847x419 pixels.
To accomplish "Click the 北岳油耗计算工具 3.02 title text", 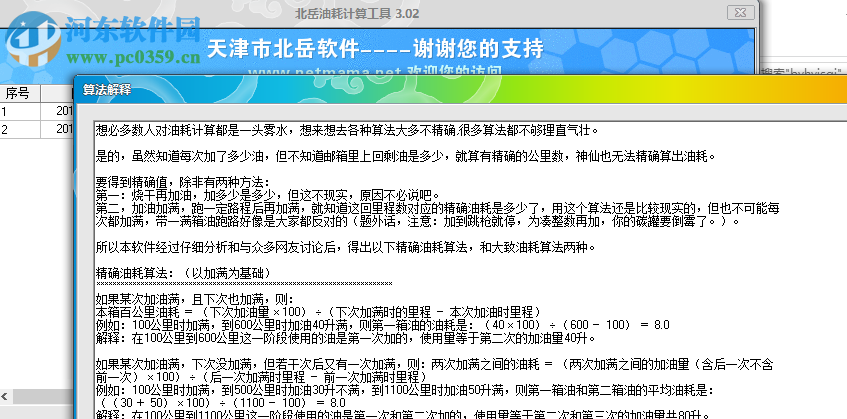I will pyautogui.click(x=357, y=13).
